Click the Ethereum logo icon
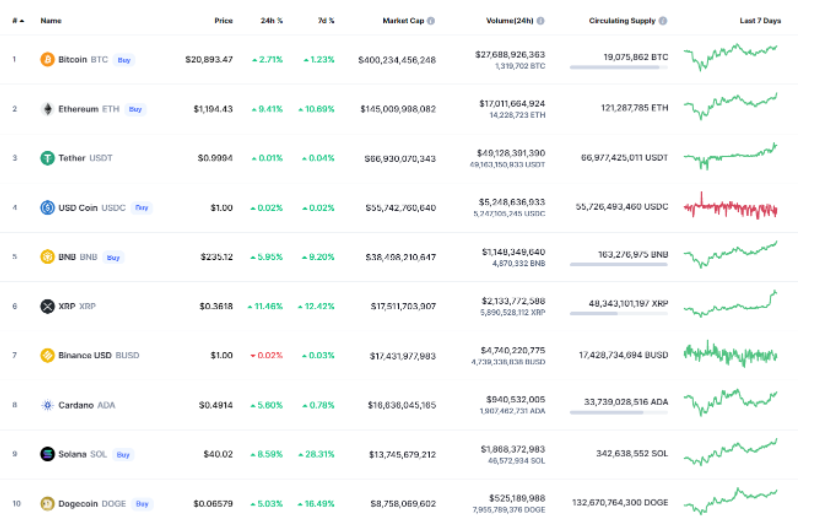Screen dimensions: 813x528 click(47, 108)
